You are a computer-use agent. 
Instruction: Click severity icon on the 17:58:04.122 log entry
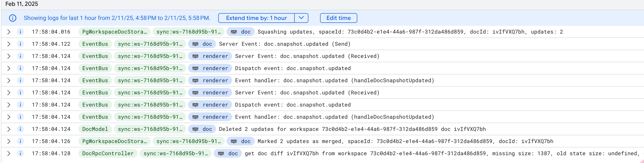point(20,44)
